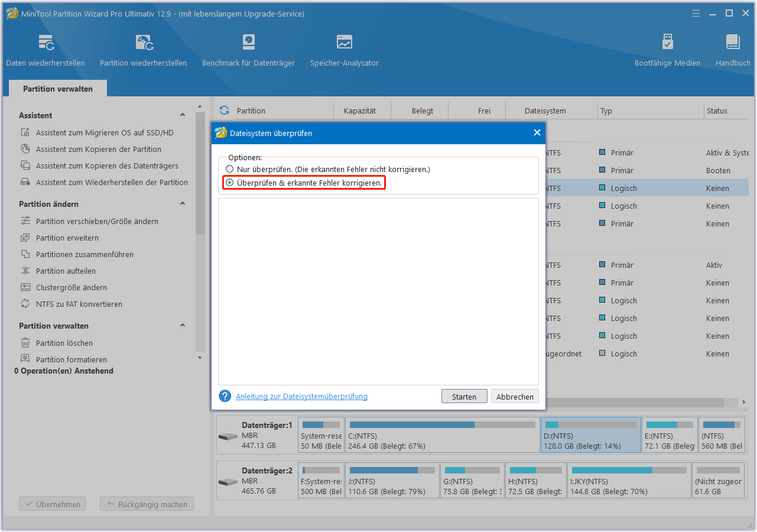Choose Partition erweitern action

pos(67,238)
